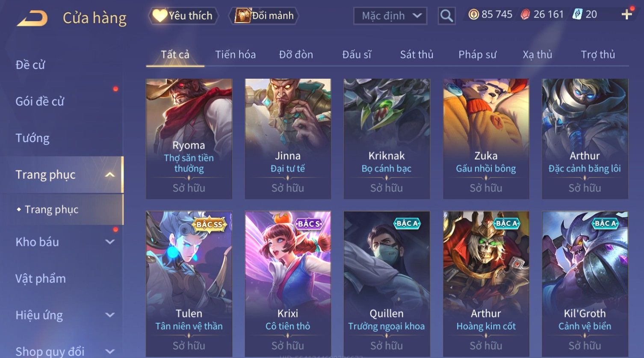
Task: Open the Mặc định sort dropdown
Action: pos(390,16)
